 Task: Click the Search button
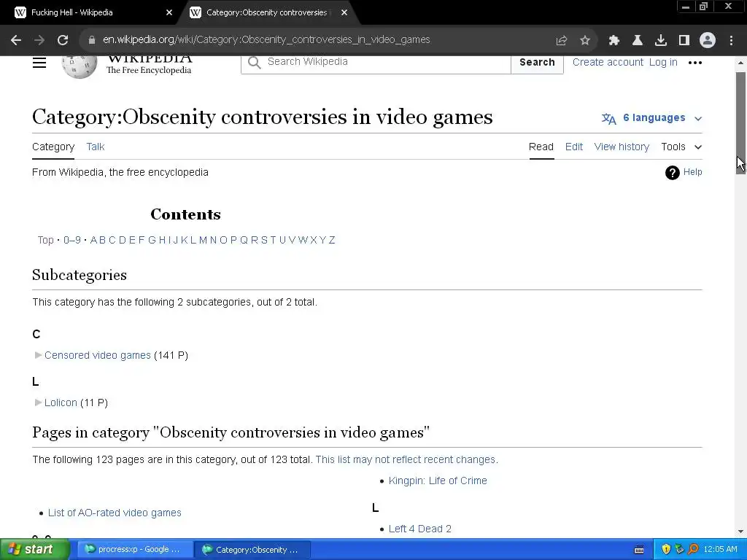click(537, 63)
